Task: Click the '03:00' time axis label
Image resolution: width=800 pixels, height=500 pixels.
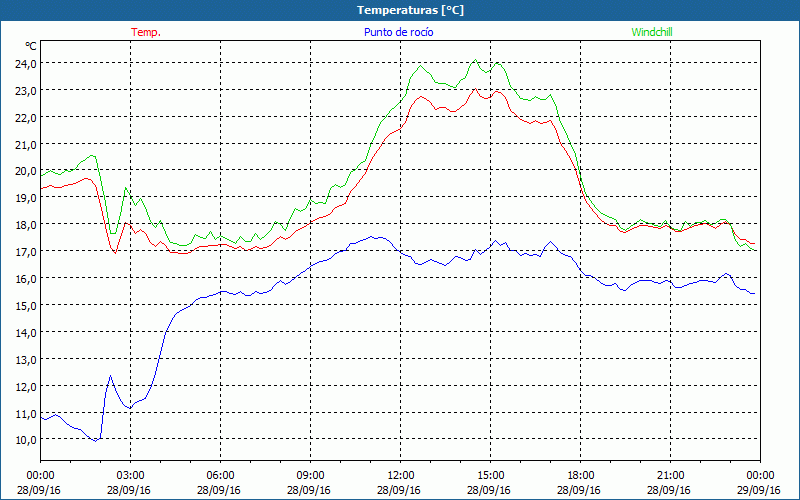Action: (130, 476)
